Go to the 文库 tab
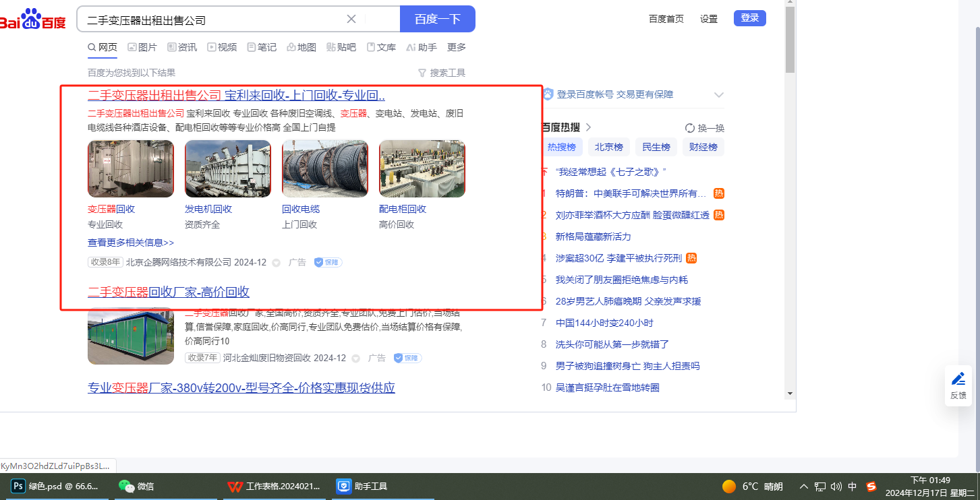The image size is (980, 500). coord(381,47)
